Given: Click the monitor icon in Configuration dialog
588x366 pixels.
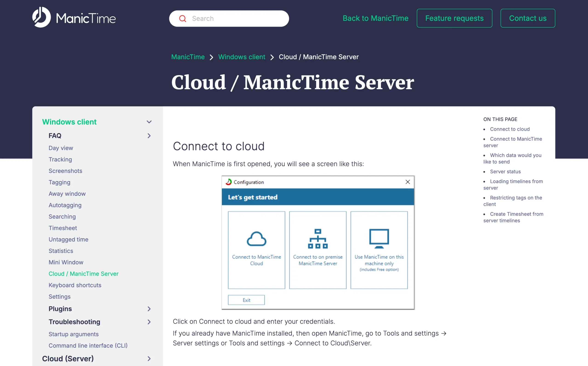Looking at the screenshot, I should 379,239.
